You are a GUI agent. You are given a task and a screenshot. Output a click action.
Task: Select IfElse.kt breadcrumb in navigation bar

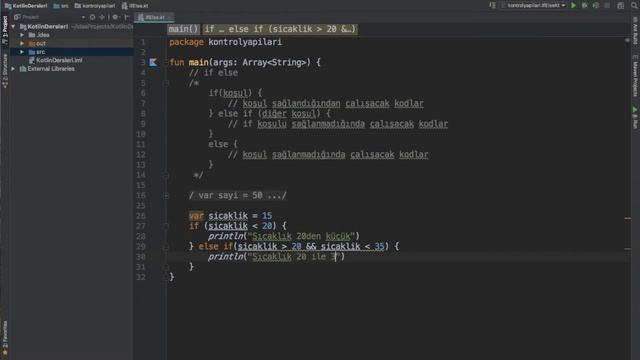135,6
